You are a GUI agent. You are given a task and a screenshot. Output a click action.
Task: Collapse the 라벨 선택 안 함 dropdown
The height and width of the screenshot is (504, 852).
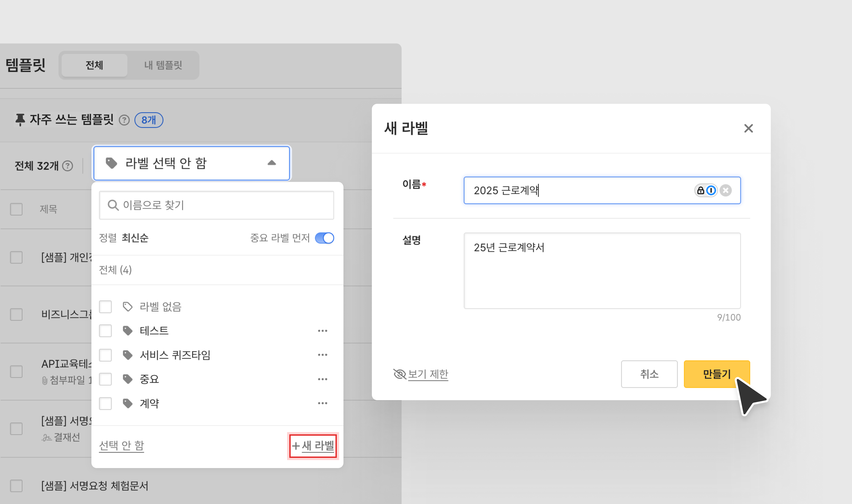(x=272, y=163)
